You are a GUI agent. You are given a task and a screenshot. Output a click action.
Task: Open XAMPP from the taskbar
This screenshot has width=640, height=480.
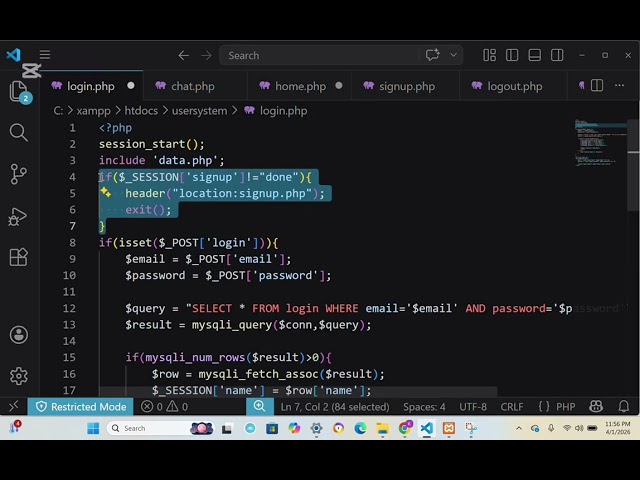[x=449, y=428]
